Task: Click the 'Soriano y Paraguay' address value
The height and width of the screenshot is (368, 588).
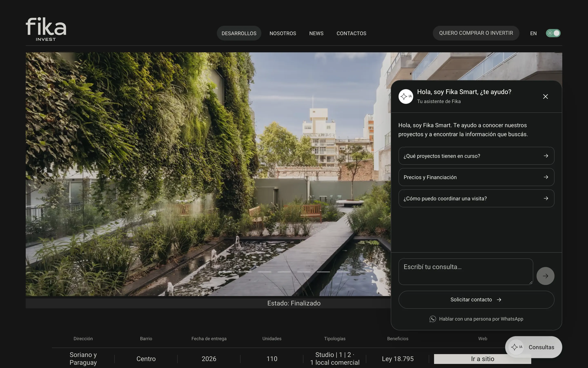Action: click(83, 359)
